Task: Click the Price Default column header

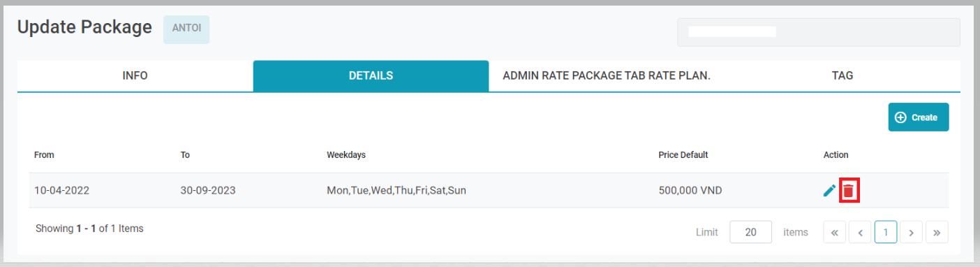Action: (683, 154)
